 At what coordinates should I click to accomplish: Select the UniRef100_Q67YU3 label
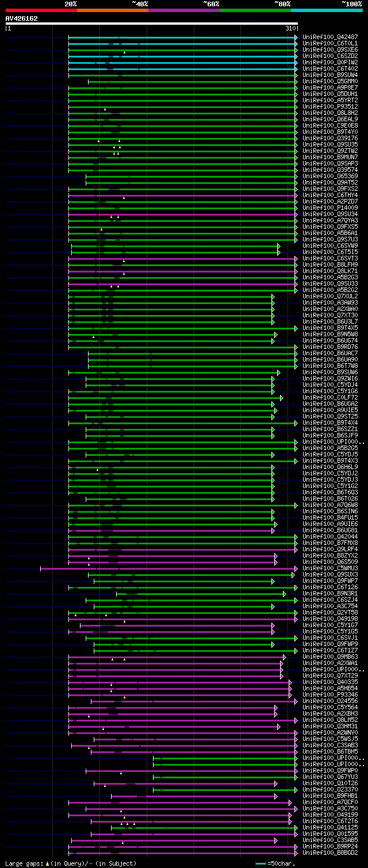click(x=330, y=777)
